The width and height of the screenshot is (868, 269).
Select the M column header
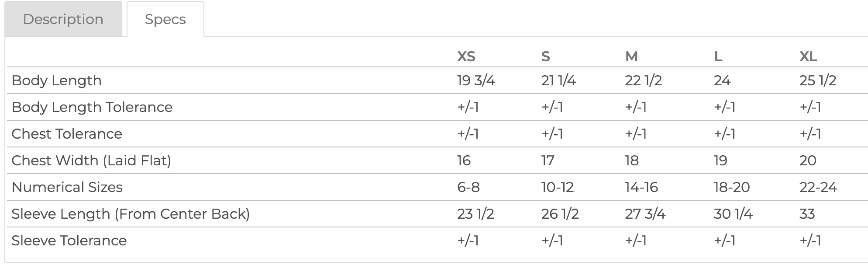click(x=631, y=56)
